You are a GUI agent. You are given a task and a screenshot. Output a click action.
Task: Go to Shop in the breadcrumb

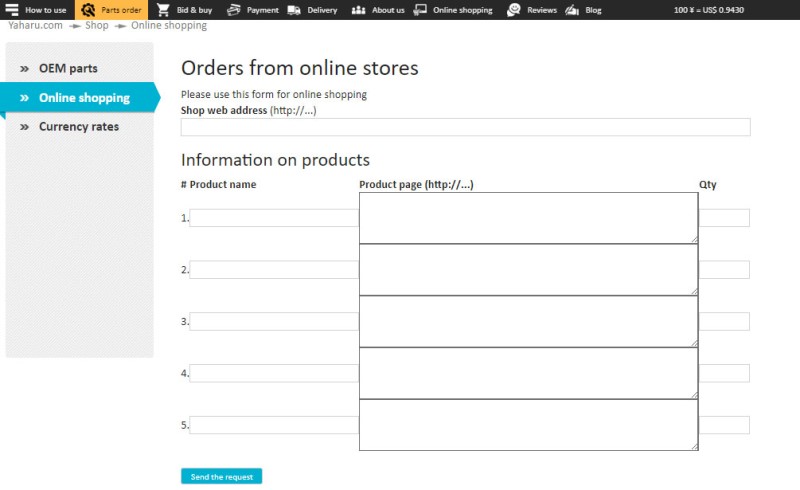pos(96,26)
